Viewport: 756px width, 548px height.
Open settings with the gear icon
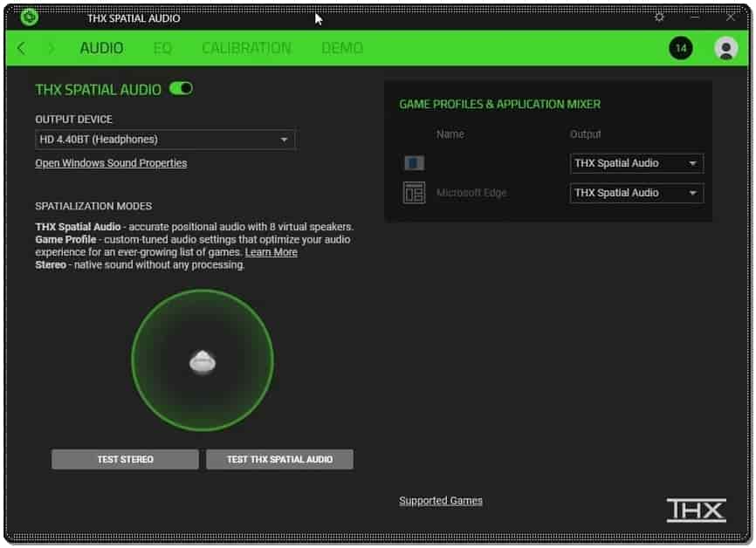[659, 17]
